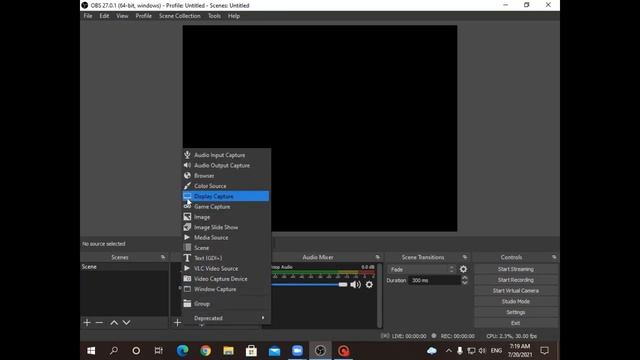Screen dimensions: 640x360
Task: Click the Color Source brush icon
Action: coord(187,186)
